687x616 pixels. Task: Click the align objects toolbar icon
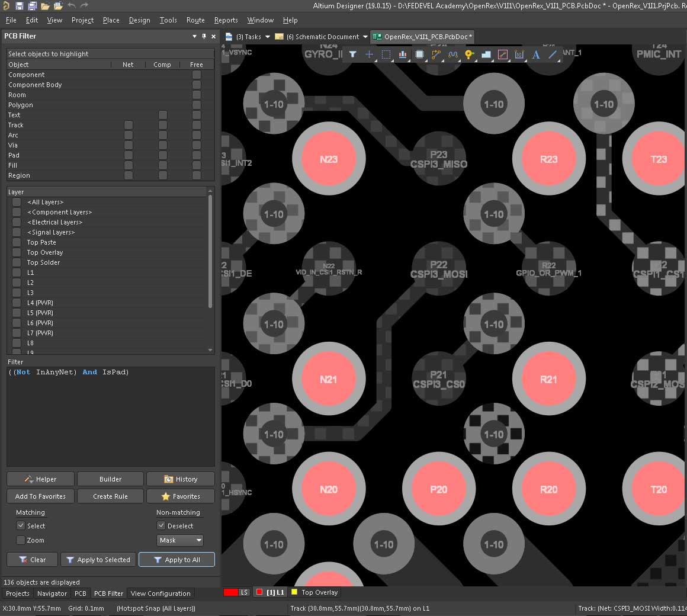[x=403, y=54]
